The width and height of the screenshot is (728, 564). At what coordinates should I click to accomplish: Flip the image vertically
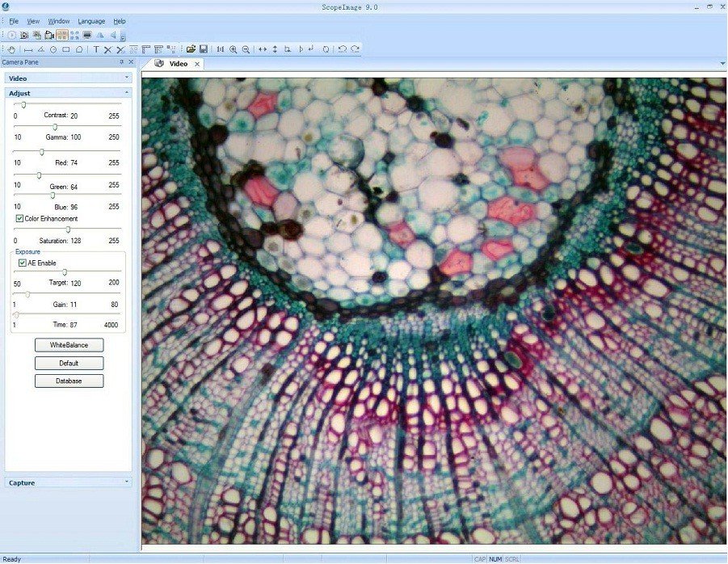pyautogui.click(x=275, y=49)
